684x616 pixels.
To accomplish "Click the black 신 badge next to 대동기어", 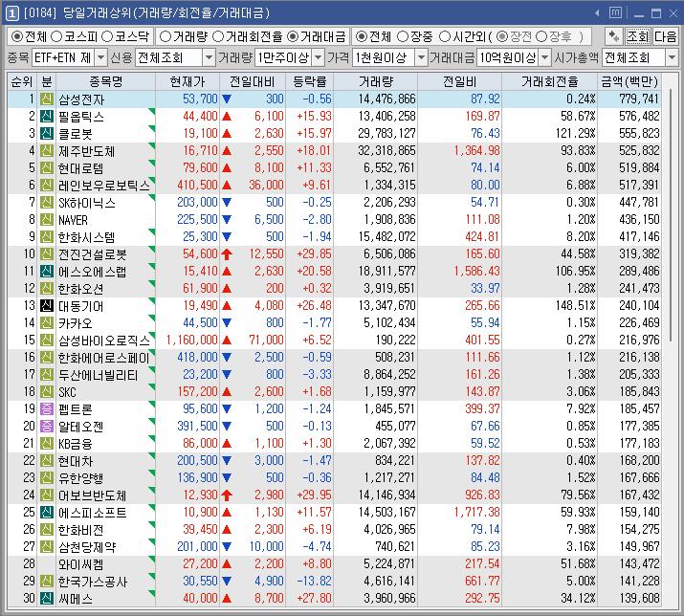I will click(47, 305).
